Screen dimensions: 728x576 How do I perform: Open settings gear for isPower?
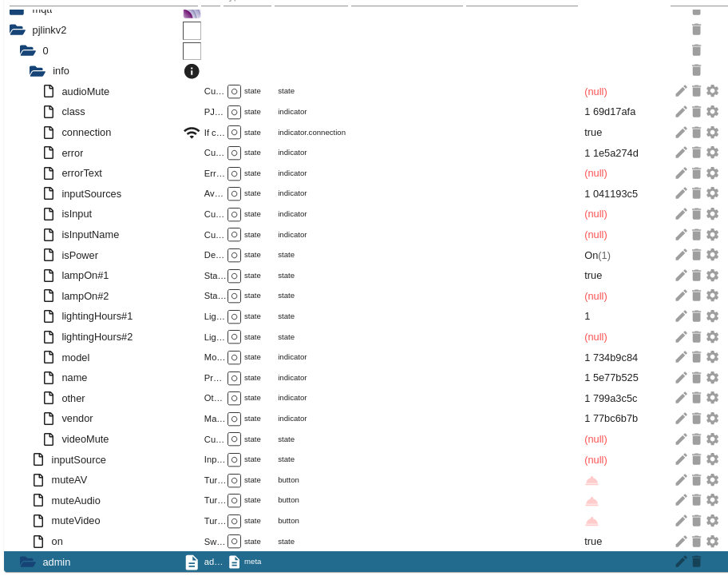712,255
